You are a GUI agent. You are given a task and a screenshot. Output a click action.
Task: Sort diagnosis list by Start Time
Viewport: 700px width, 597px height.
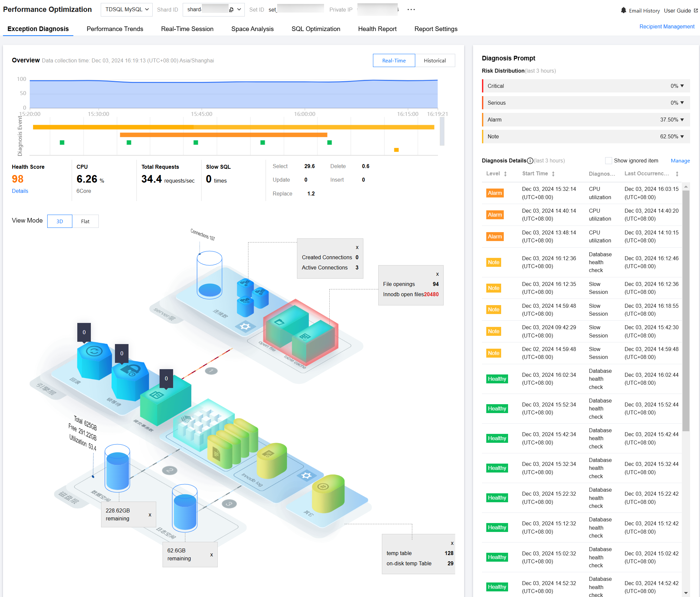[553, 174]
